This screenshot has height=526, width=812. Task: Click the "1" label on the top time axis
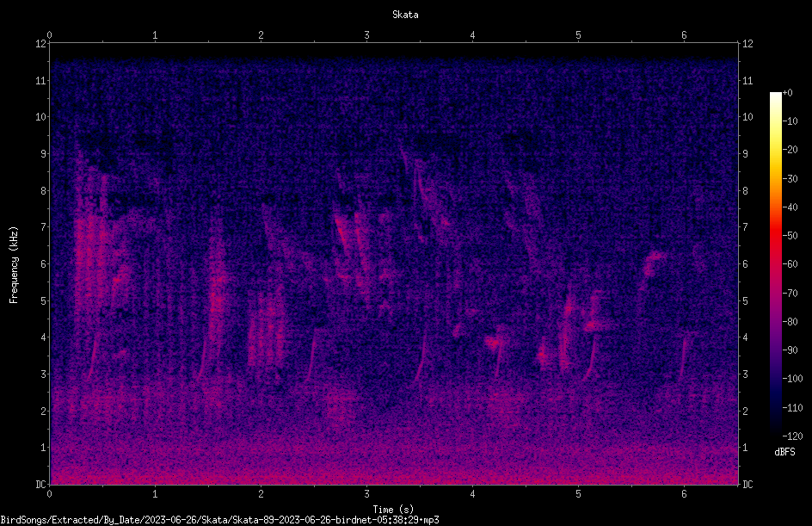[x=156, y=35]
